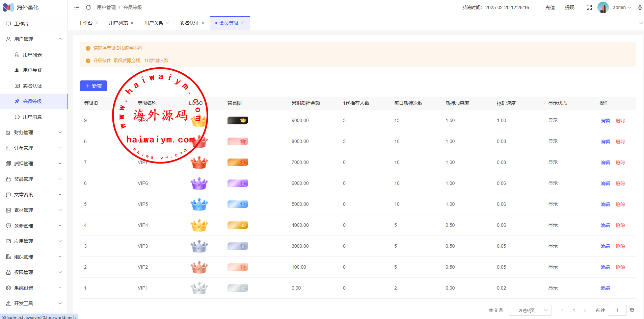Open the VIP5 blue background image
The width and height of the screenshot is (644, 319).
237,204
